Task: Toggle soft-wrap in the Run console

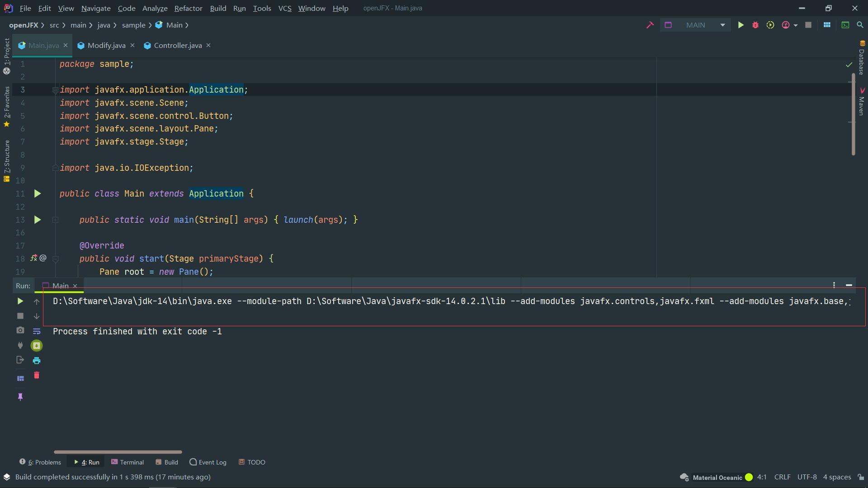Action: click(37, 331)
